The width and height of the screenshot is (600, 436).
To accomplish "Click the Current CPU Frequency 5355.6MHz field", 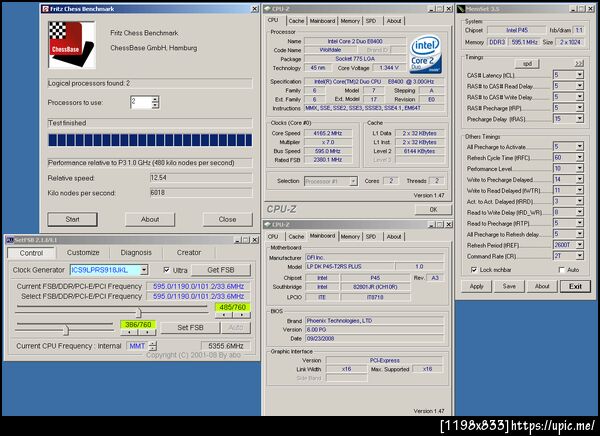I will click(x=226, y=346).
